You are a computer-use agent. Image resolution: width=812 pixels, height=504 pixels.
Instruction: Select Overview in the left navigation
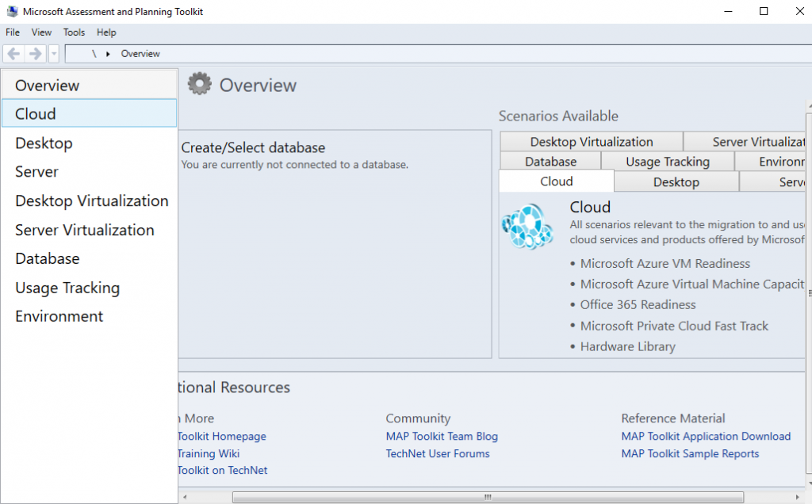(89, 86)
